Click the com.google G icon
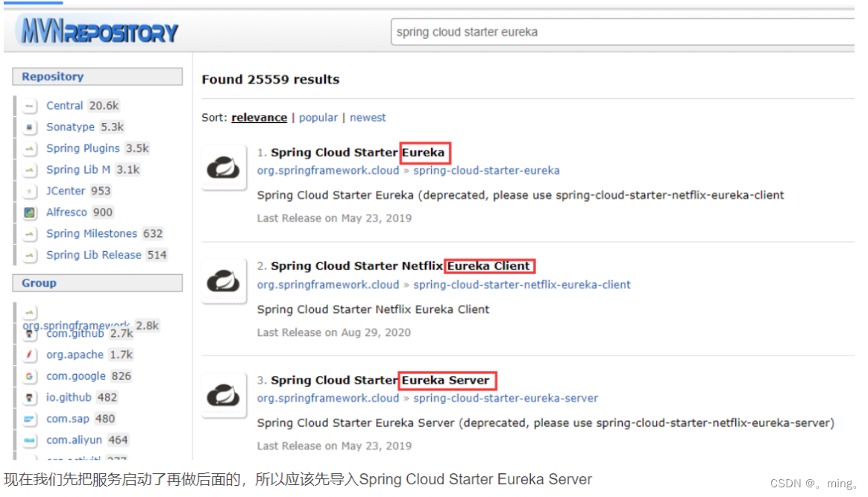The height and width of the screenshot is (497, 868). tap(30, 376)
